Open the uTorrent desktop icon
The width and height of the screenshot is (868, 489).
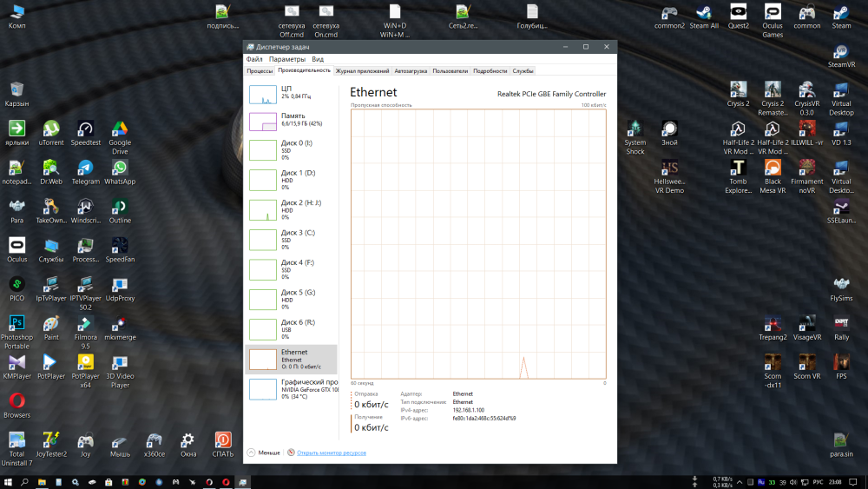(51, 129)
